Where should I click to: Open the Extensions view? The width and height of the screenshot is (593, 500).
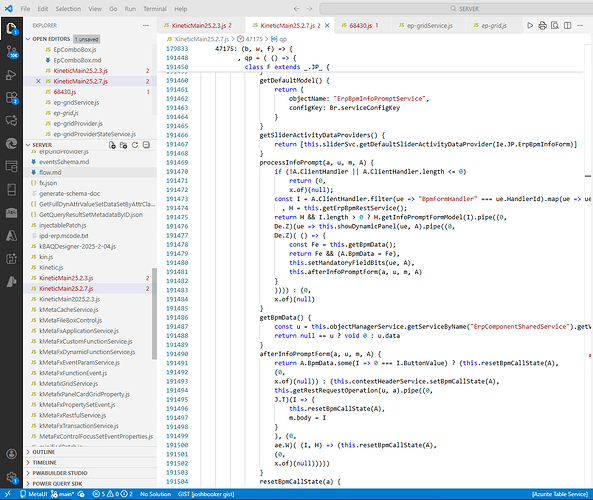[12, 98]
